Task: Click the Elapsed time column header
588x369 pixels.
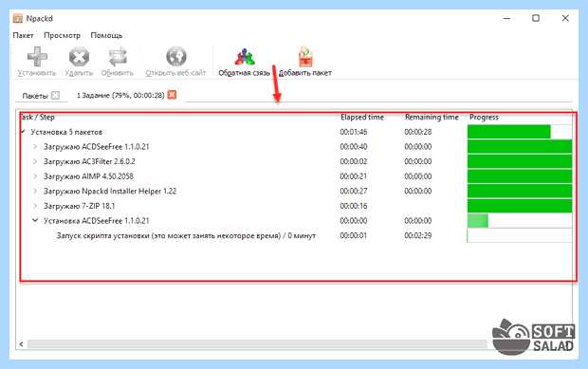Action: point(362,117)
